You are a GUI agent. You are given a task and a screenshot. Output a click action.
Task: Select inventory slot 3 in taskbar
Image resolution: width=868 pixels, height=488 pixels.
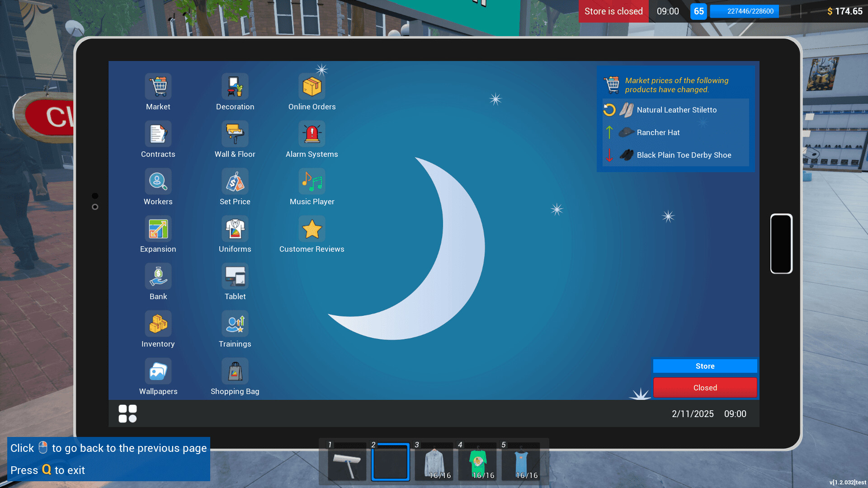(434, 462)
